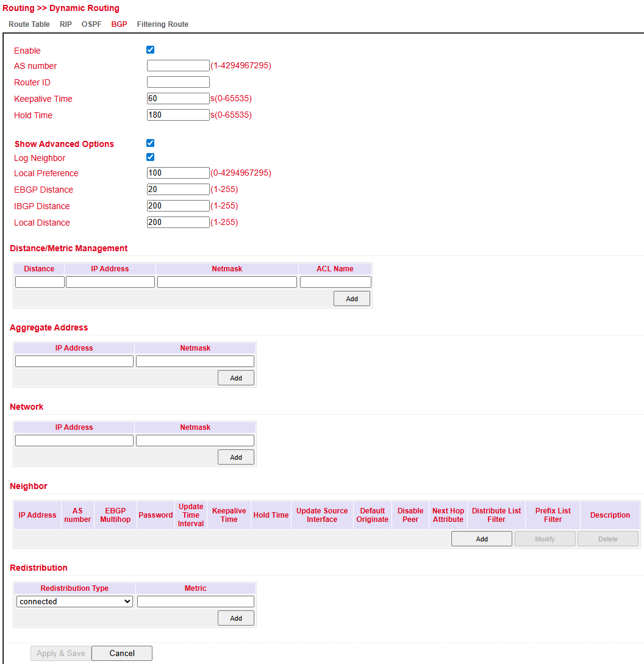This screenshot has height=664, width=644.
Task: Click Add in Distance/Metric Management
Action: 351,298
